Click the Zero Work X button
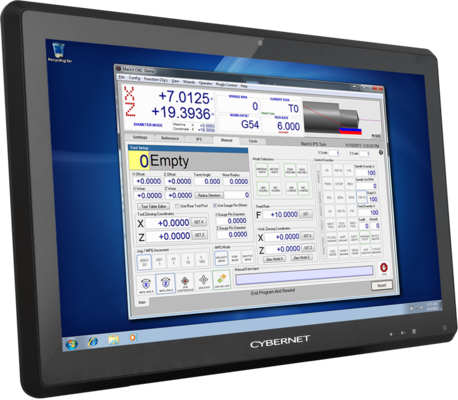This screenshot has width=458, height=400. point(275,259)
